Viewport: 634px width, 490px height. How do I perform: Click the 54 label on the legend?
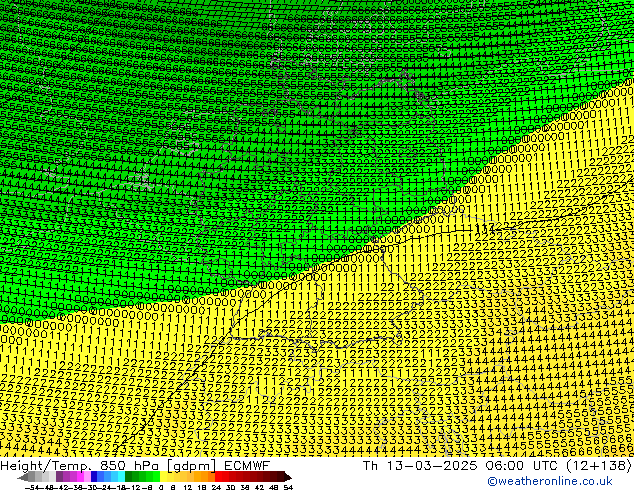click(x=288, y=488)
